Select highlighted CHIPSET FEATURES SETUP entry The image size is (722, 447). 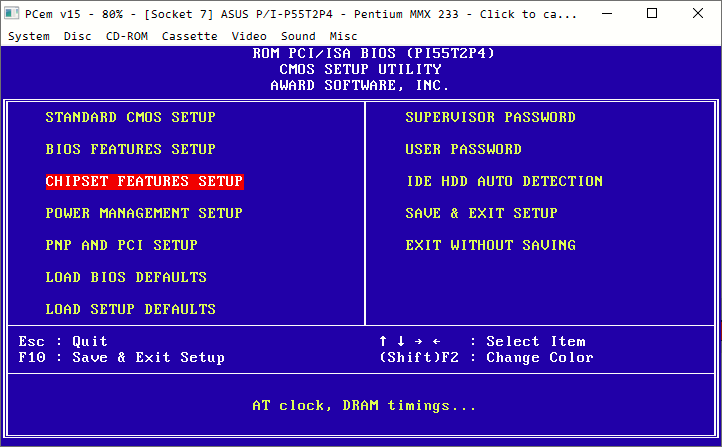tap(145, 181)
